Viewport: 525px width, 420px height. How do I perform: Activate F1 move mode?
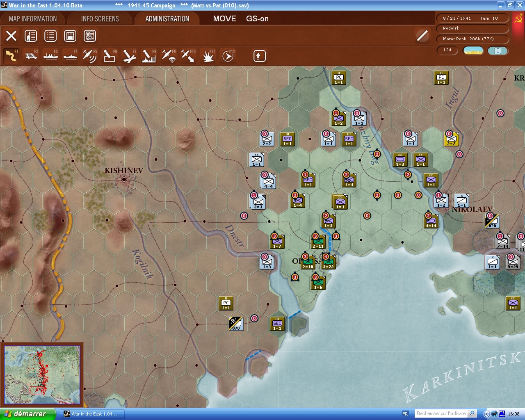tap(11, 56)
